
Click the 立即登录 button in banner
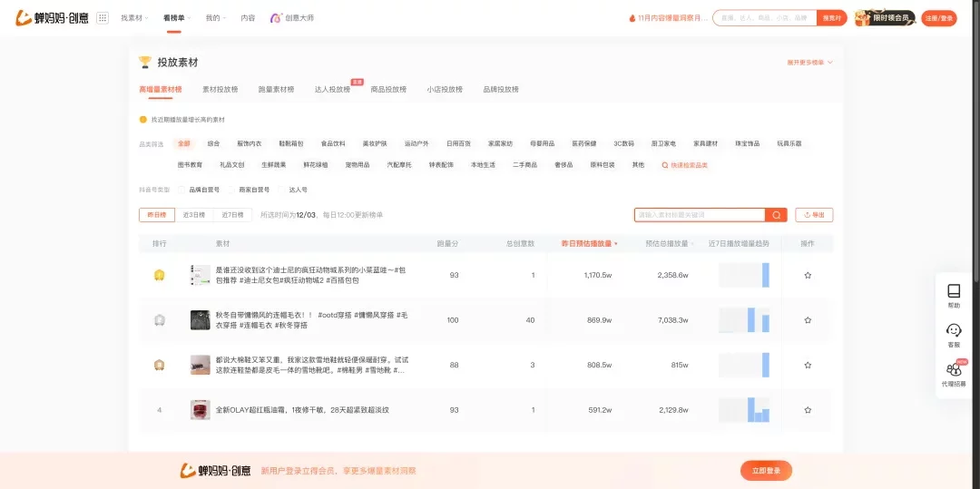(x=766, y=470)
